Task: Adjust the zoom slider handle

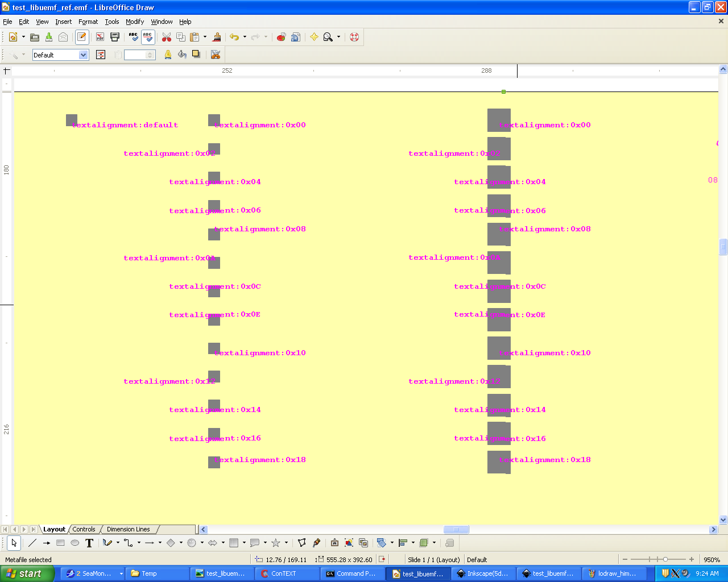Action: click(x=665, y=559)
